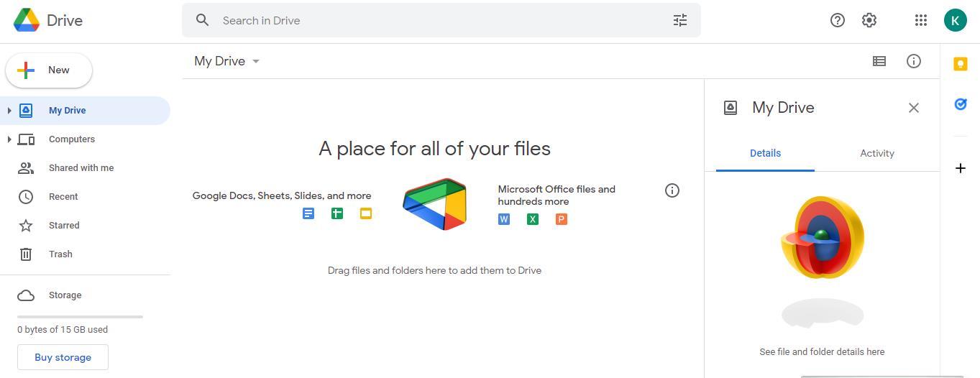Close the My Drive details panel
The image size is (980, 378).
point(914,108)
